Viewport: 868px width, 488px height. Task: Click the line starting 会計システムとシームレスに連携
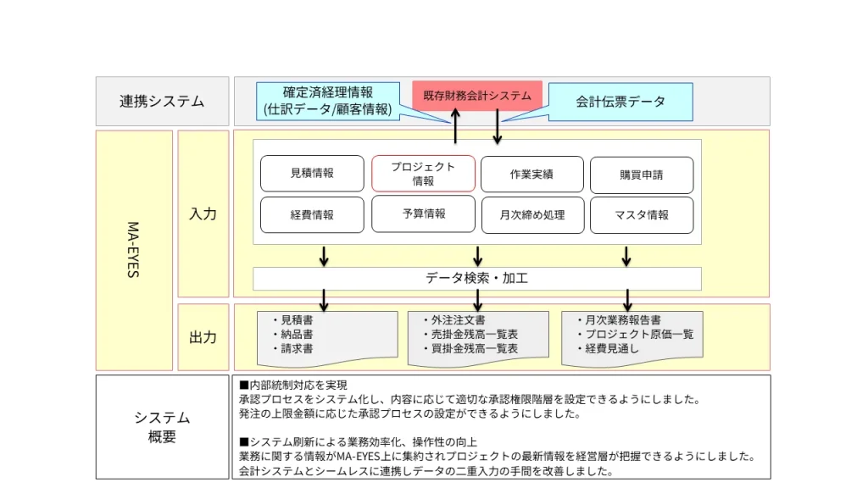pyautogui.click(x=427, y=471)
